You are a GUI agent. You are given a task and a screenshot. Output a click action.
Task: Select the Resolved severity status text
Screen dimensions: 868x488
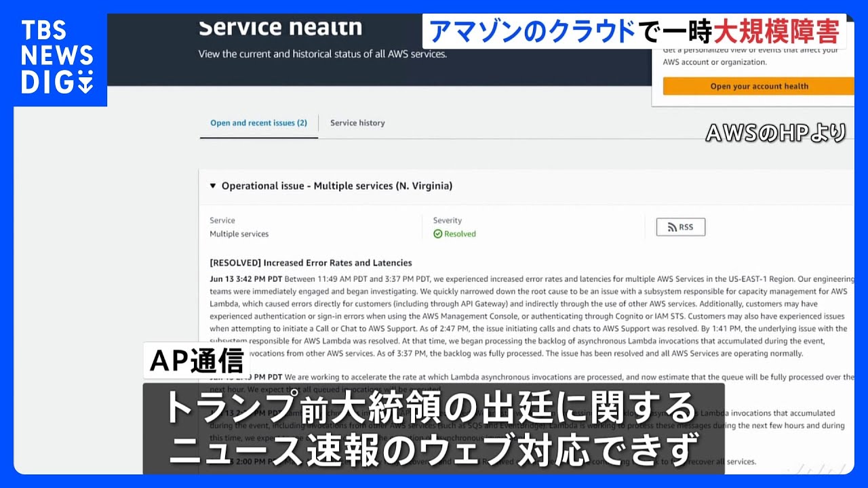460,234
